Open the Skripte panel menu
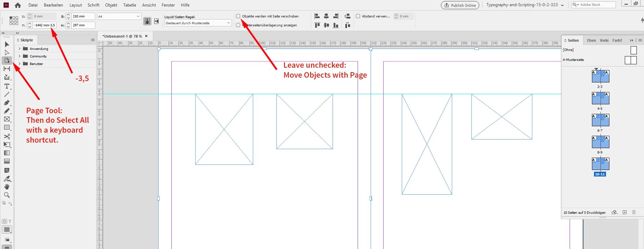The height and width of the screenshot is (249, 644). (x=93, y=40)
